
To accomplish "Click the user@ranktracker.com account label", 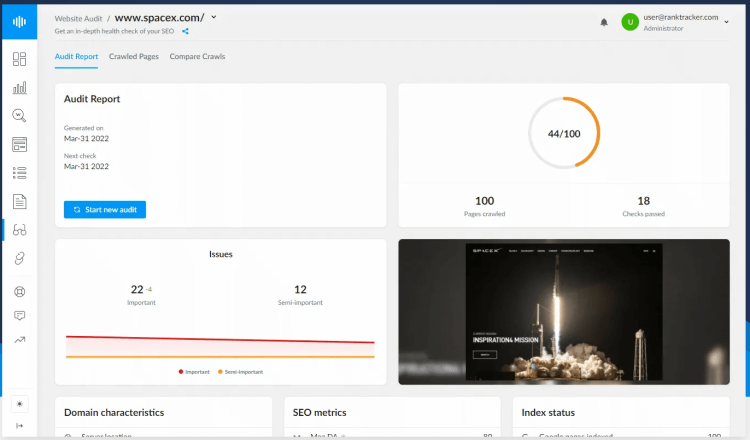I will (x=681, y=17).
